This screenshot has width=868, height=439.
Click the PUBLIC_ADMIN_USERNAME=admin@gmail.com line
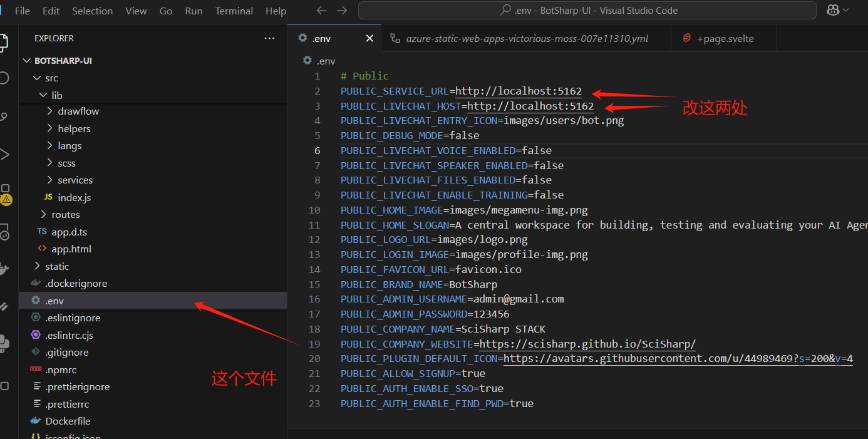tap(452, 299)
